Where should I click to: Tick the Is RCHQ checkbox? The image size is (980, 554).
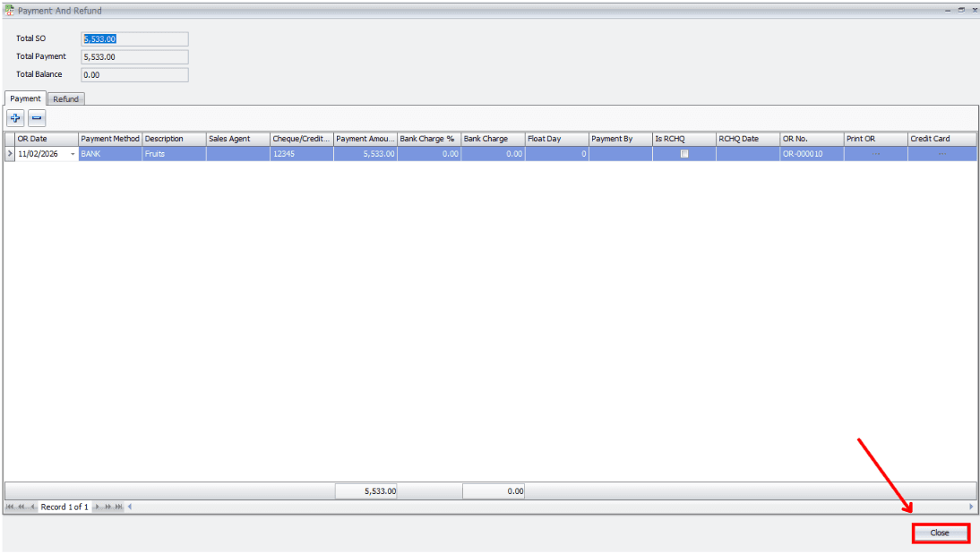point(684,154)
